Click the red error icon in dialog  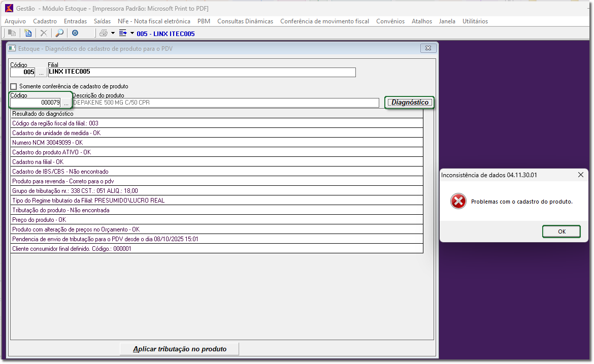tap(458, 201)
